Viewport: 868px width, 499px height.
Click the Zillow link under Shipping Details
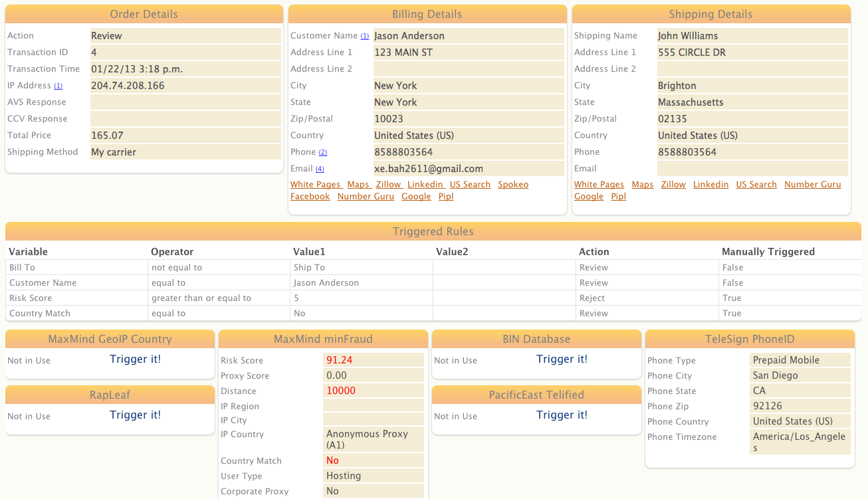click(x=673, y=185)
